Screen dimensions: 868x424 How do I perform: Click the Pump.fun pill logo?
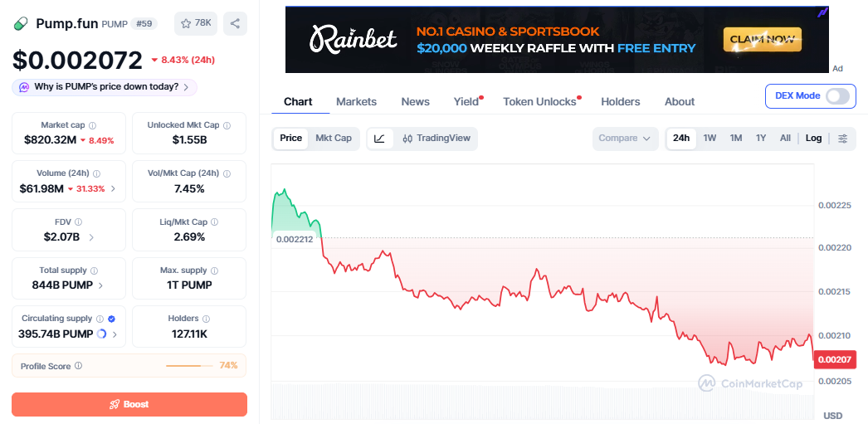coord(20,23)
